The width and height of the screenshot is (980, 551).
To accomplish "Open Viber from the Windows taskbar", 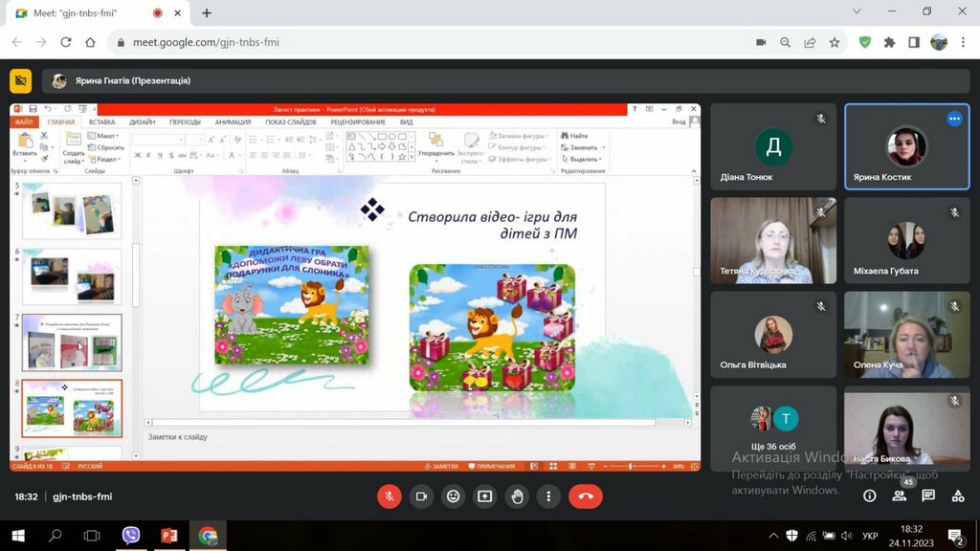I will click(x=131, y=536).
